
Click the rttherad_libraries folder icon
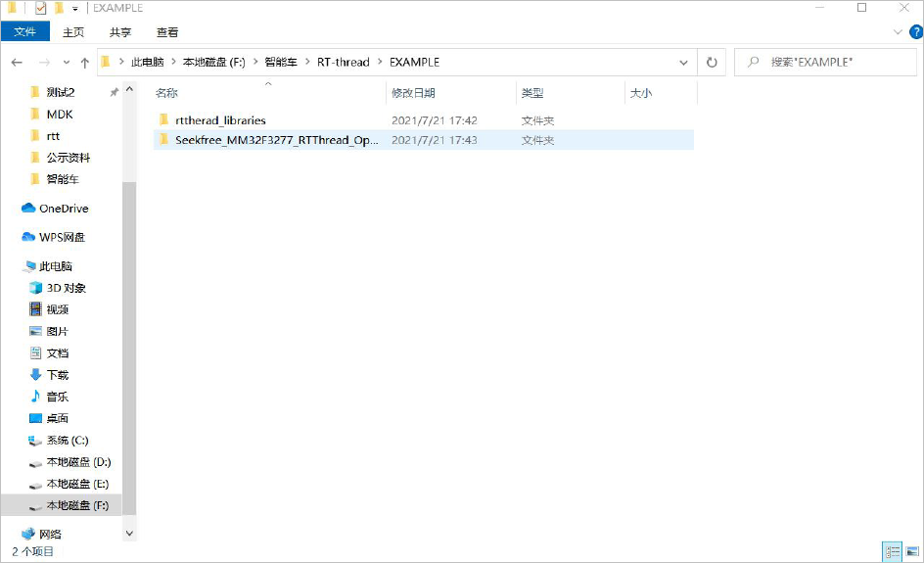[x=164, y=119]
